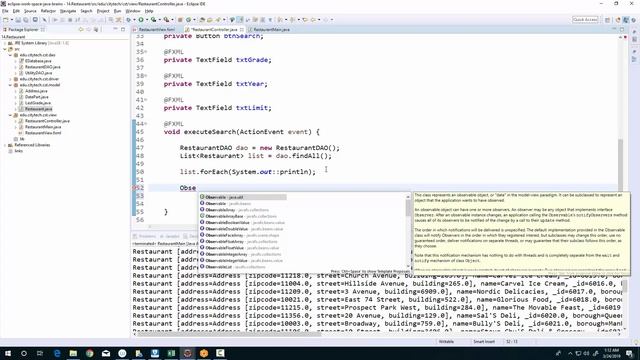This screenshot has height=360, width=640.
Task: Open the New file dropdown arrow
Action: tap(11, 20)
